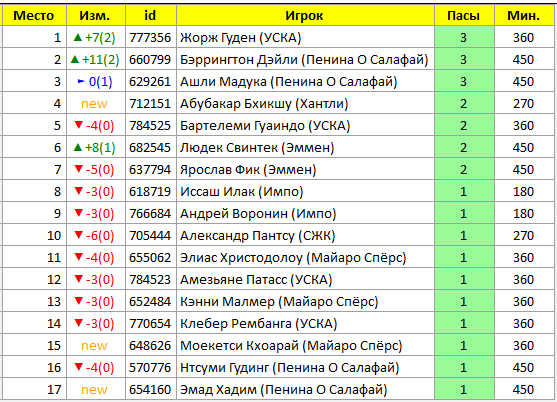The height and width of the screenshot is (402, 557).
Task: Click id cell 660799
Action: pos(150,60)
